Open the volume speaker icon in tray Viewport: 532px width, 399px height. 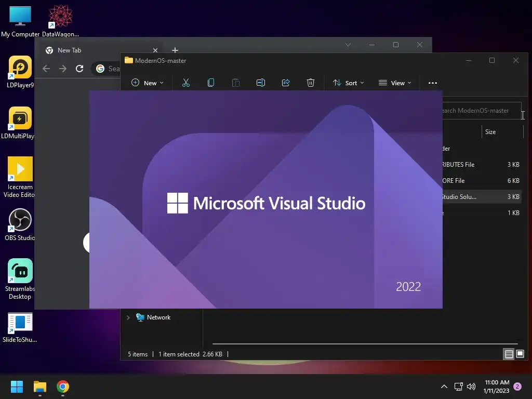pos(471,387)
